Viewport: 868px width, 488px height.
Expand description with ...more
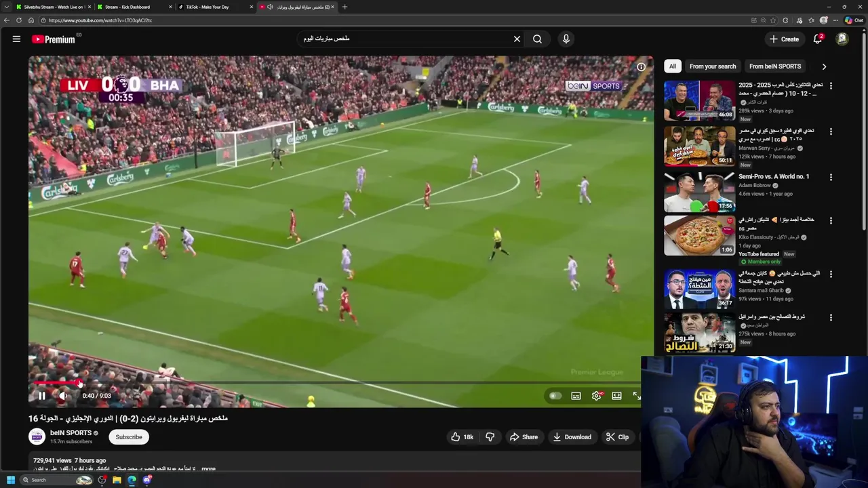point(208,468)
